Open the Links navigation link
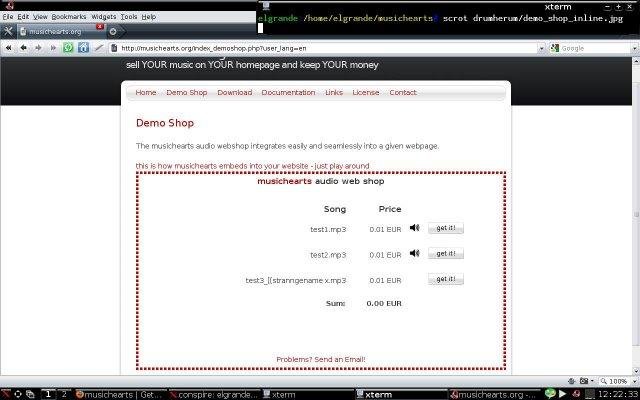640x400 pixels. (334, 93)
